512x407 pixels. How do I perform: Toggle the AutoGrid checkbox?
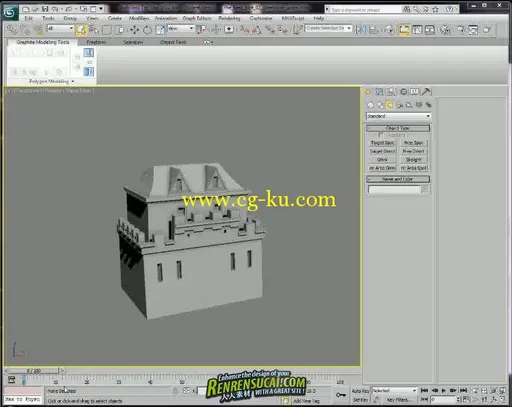pos(380,135)
